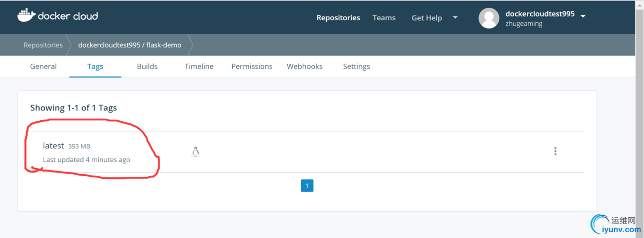Open the Timeline tab
Screen dimensions: 644x238
[199, 66]
